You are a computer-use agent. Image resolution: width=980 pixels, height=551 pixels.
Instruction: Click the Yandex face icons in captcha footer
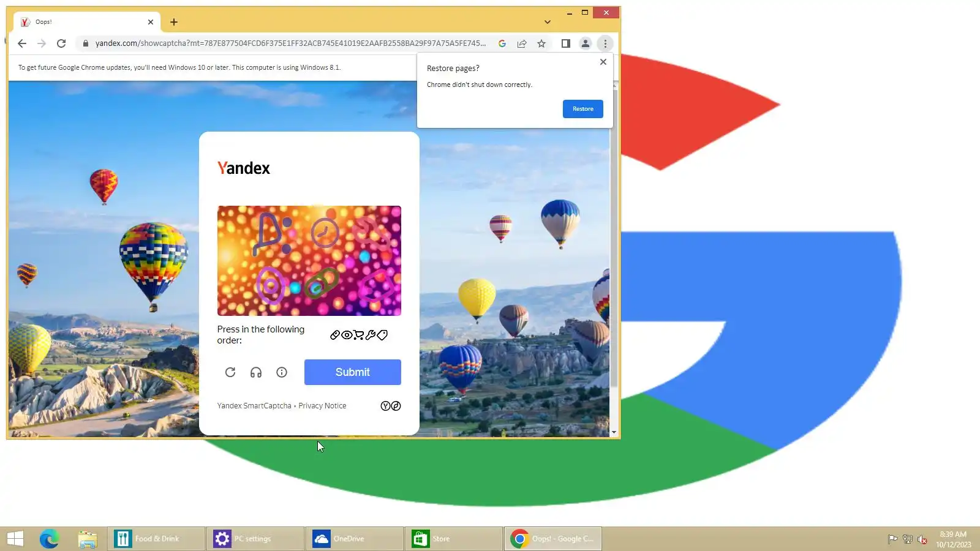pyautogui.click(x=391, y=406)
